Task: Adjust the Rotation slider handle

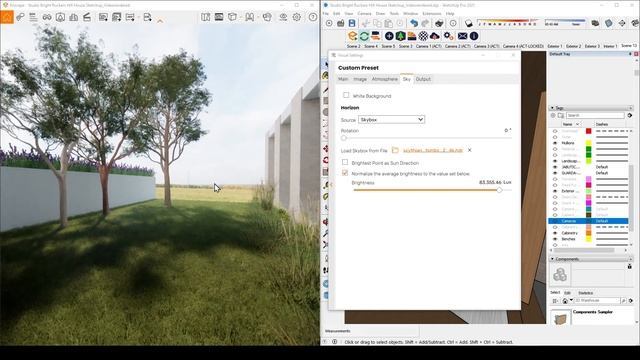Action: [344, 138]
